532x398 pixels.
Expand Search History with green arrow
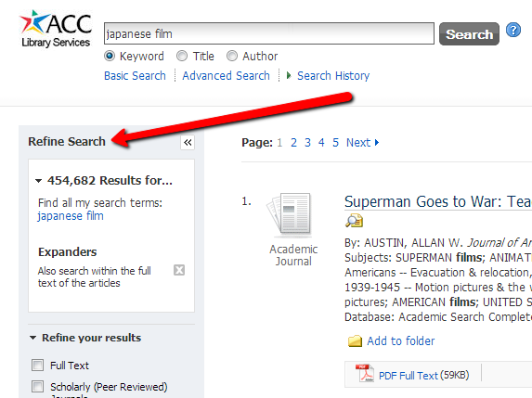point(289,75)
